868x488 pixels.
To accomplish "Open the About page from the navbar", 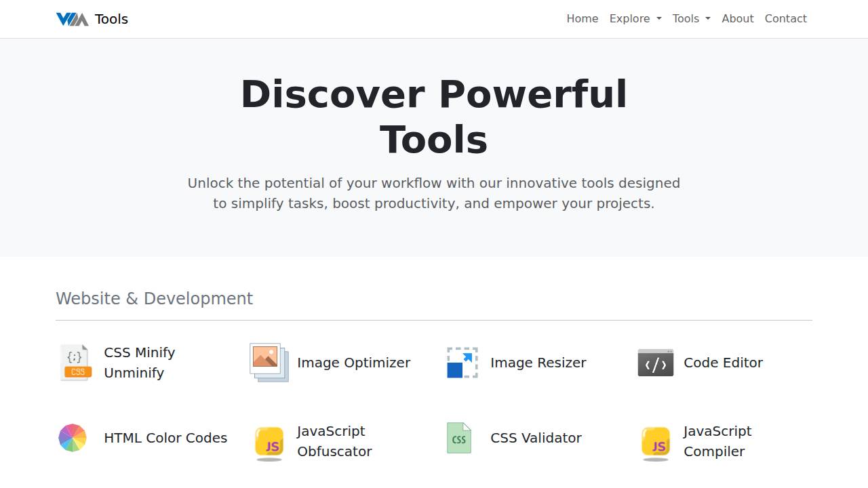I will 737,18.
